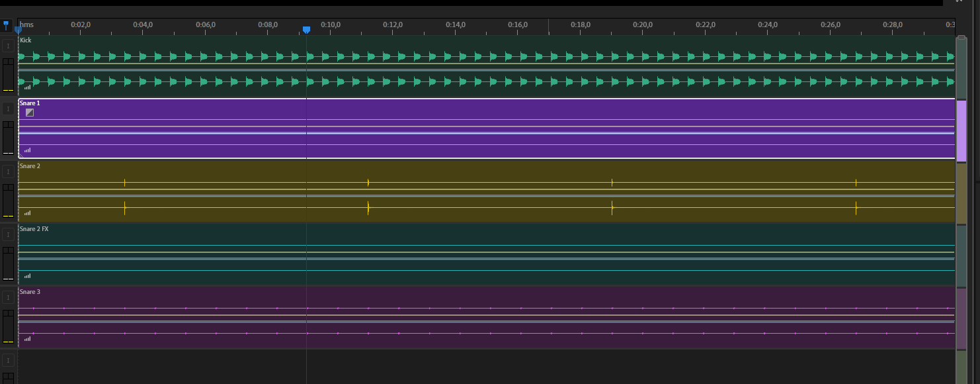Image resolution: width=980 pixels, height=384 pixels.
Task: Click the Snare 1 track level meter
Action: (x=8, y=137)
